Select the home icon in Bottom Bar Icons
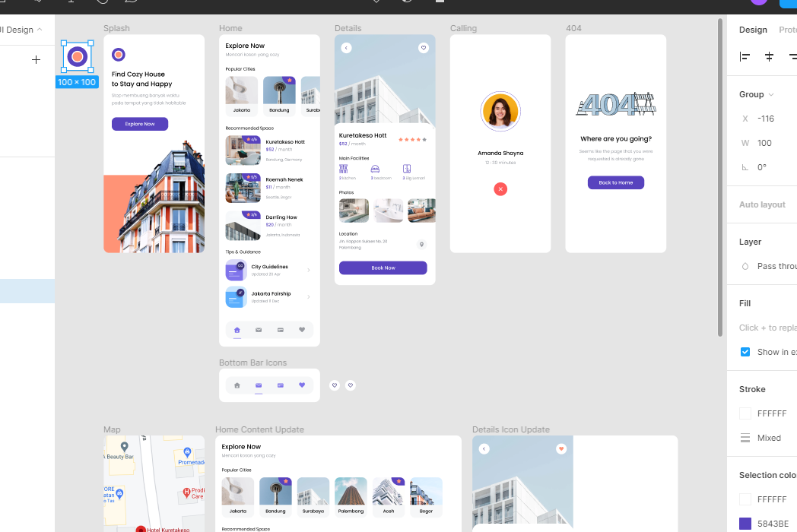Screen dimensions: 797x532 point(237,385)
